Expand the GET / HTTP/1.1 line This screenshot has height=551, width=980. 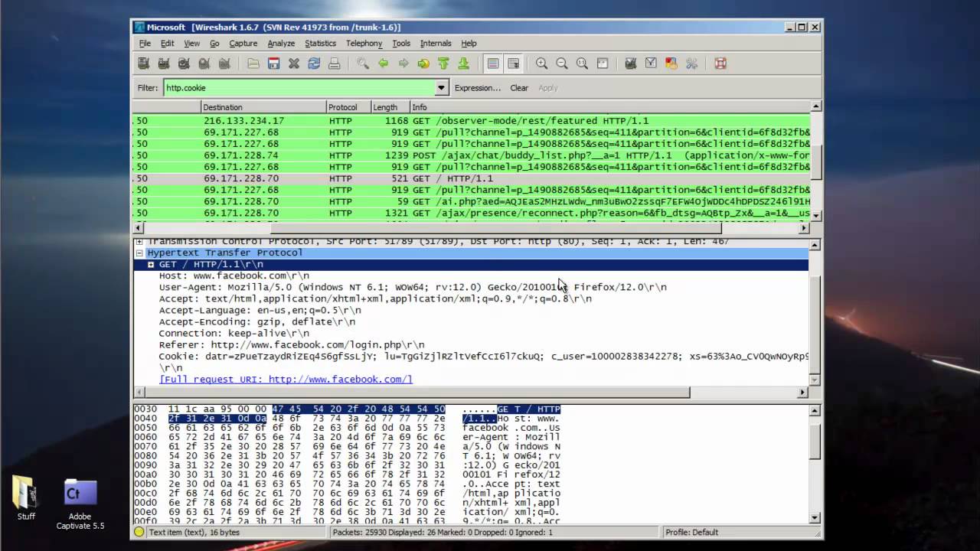pyautogui.click(x=151, y=265)
